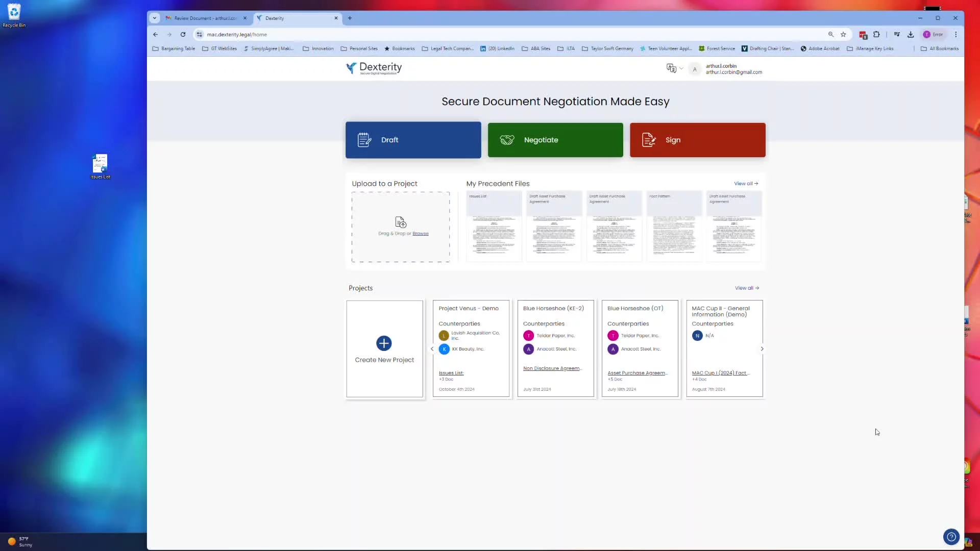Click the Dexterity logo

click(x=374, y=68)
